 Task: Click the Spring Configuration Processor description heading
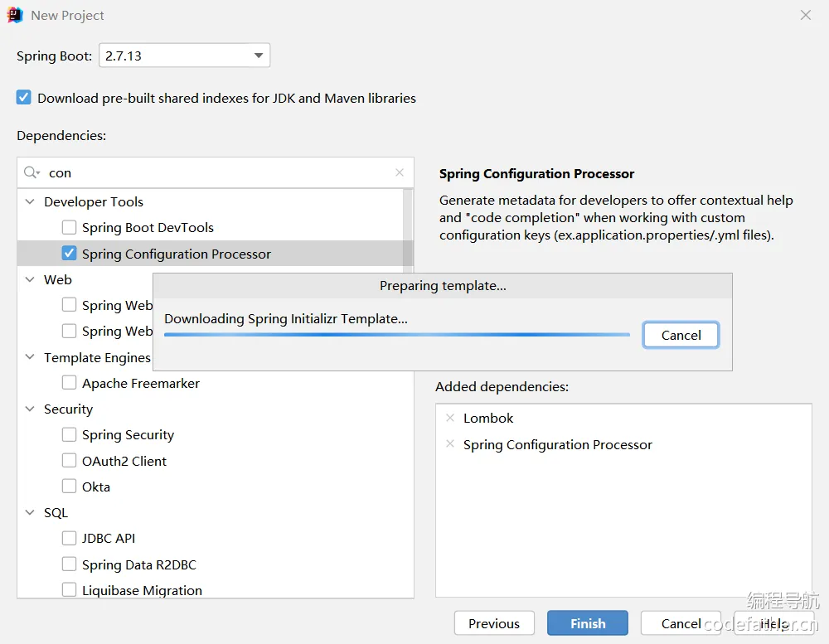(536, 174)
